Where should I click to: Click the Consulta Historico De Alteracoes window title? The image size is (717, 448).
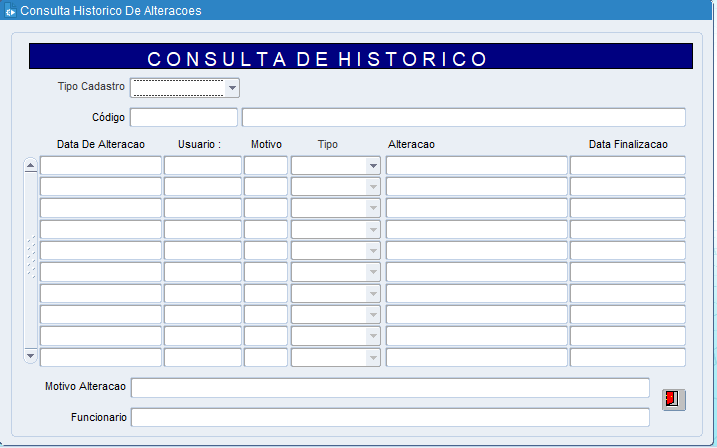click(111, 11)
